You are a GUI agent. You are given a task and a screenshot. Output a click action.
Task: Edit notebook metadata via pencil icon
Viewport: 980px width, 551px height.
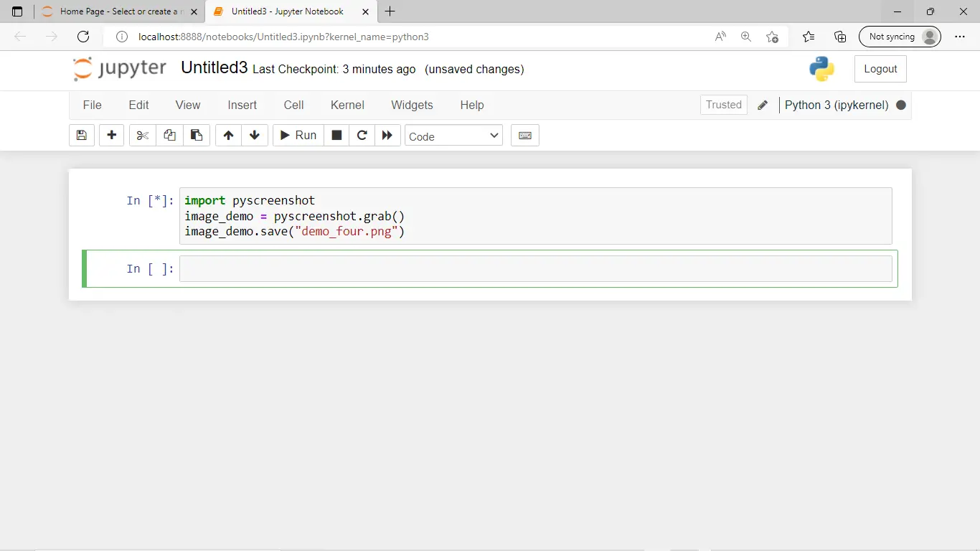click(763, 105)
